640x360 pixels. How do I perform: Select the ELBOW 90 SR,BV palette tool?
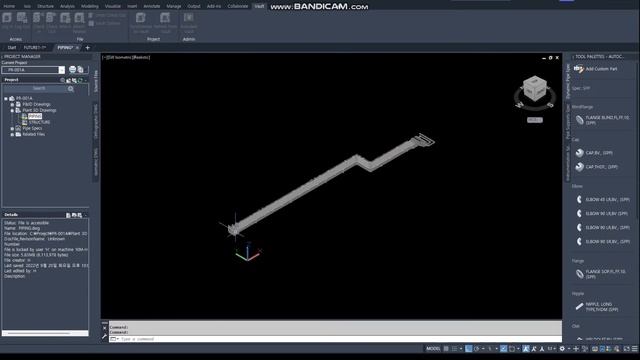(x=602, y=242)
